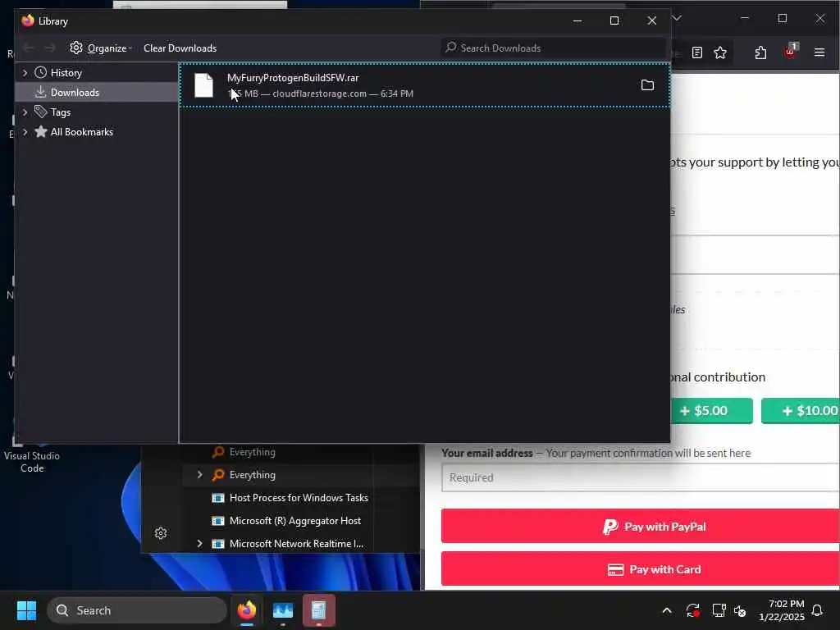The image size is (840, 630).
Task: Open the Windows Start menu
Action: click(26, 610)
